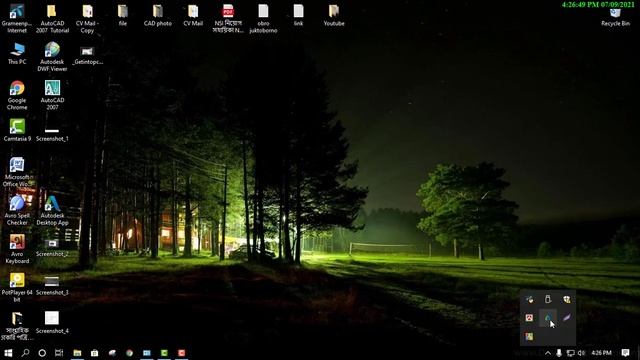This screenshot has height=360, width=640.
Task: Click green desktop clock text 4:26:49 PM
Action: point(598,5)
